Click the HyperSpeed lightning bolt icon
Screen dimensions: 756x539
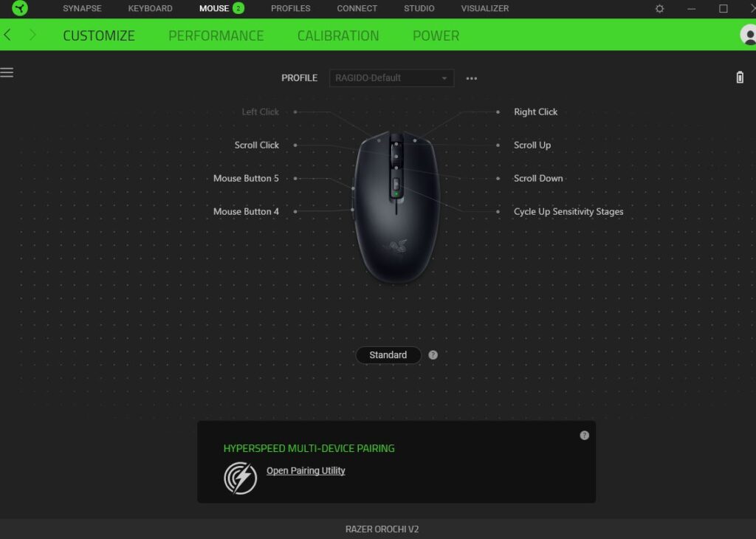pos(240,478)
